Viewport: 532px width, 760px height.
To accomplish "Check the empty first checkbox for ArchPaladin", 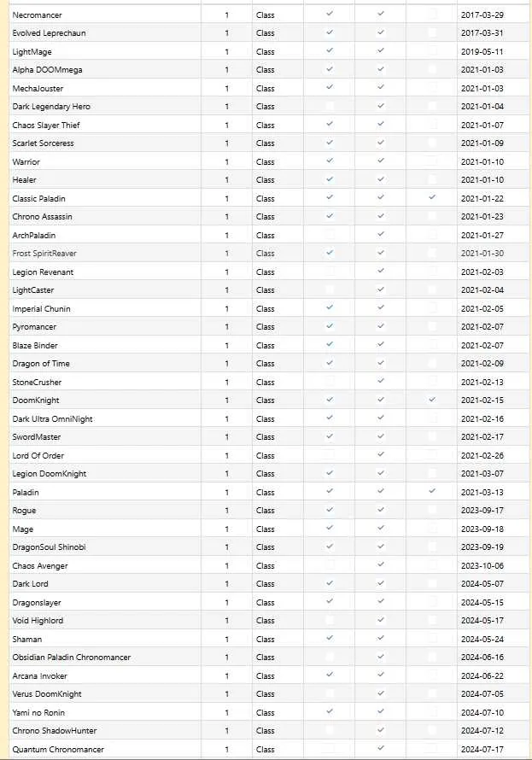I will click(330, 235).
